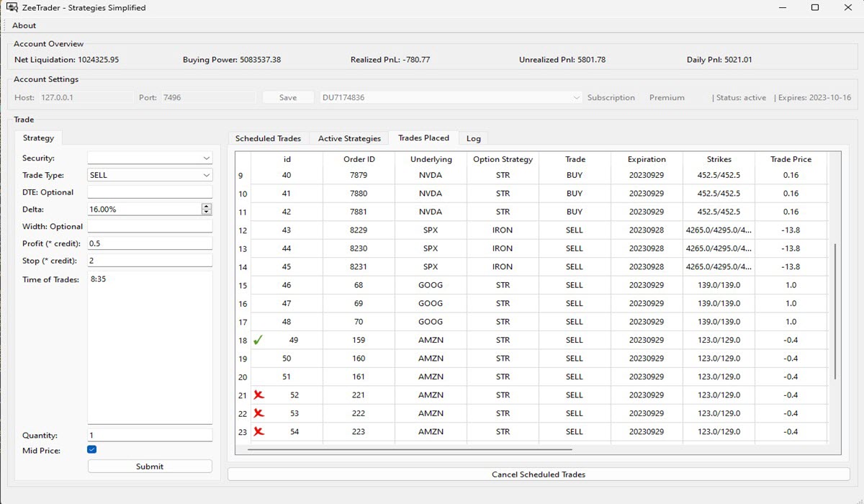Click the green checkmark on row 18
The width and height of the screenshot is (864, 504).
258,341
